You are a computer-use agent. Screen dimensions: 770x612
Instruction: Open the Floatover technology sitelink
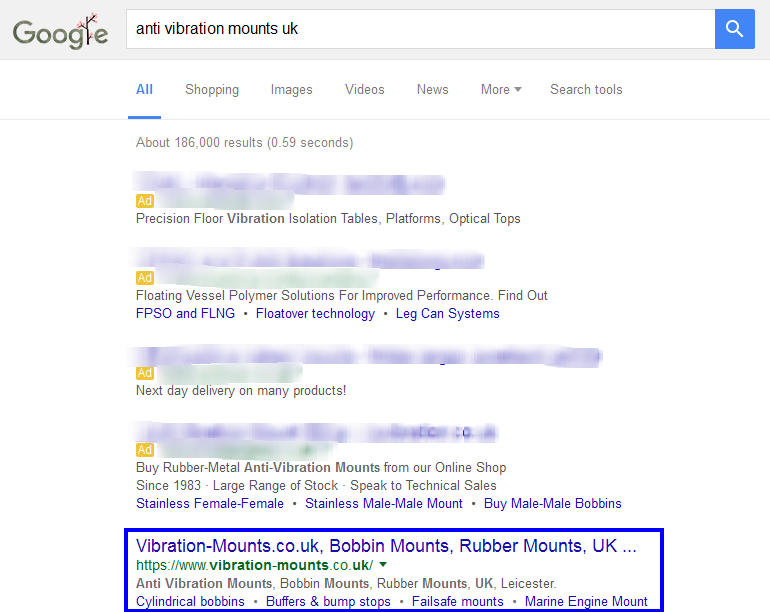pos(315,313)
